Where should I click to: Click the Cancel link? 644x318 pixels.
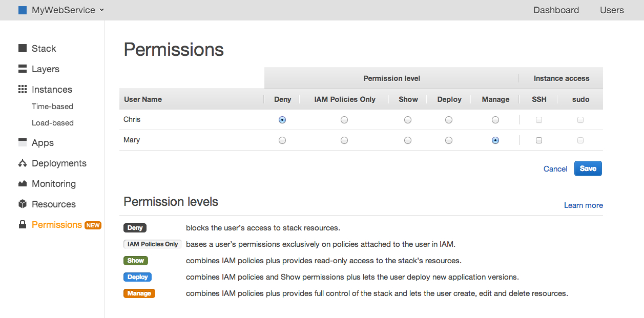tap(555, 169)
